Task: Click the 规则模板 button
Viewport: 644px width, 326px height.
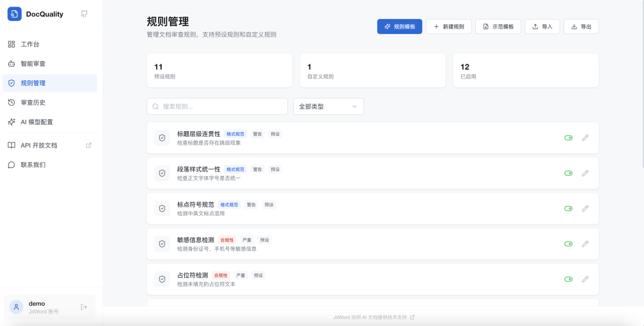Action: tap(400, 26)
